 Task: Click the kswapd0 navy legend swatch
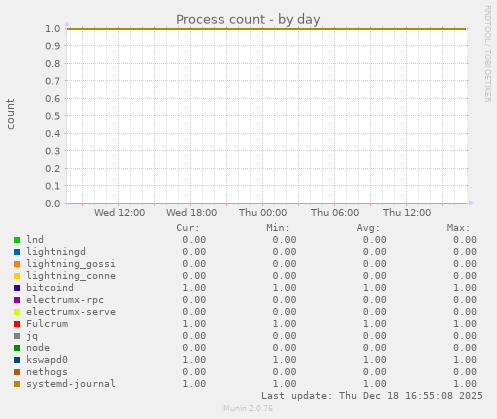17,360
